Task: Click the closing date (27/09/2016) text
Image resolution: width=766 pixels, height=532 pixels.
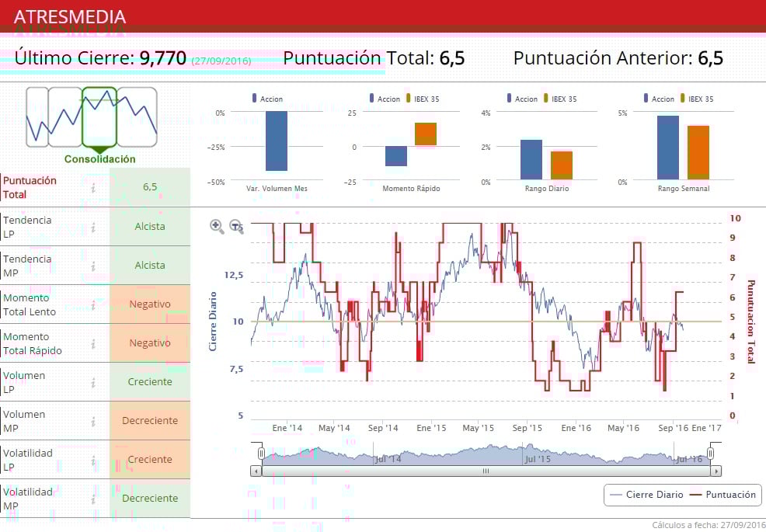Action: [x=221, y=61]
